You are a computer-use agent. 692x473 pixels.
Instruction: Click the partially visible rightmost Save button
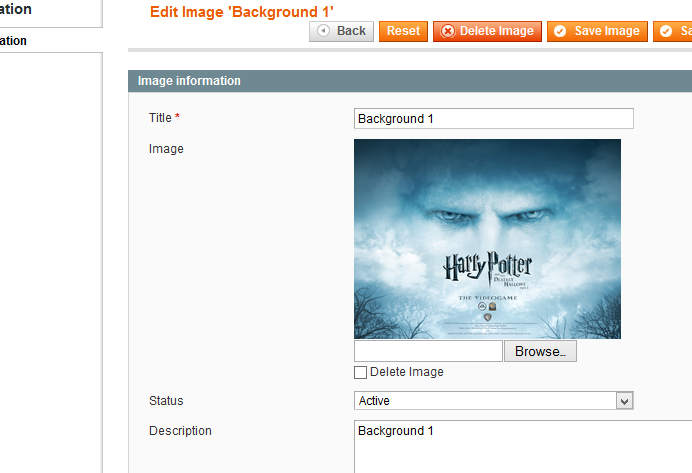point(673,31)
